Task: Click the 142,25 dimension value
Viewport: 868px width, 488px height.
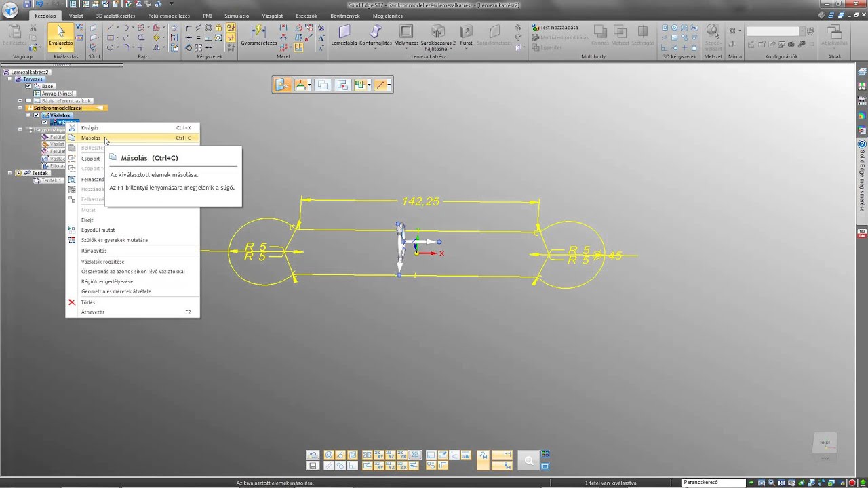Action: click(x=420, y=201)
